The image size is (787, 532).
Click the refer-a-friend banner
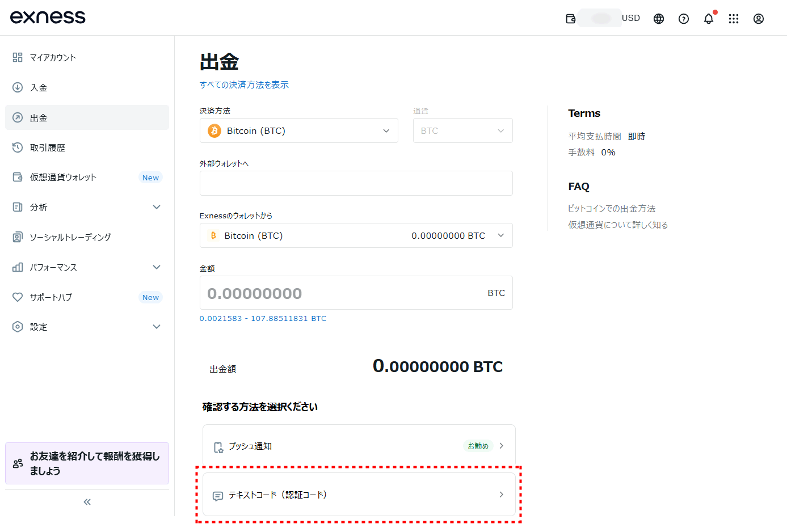[87, 463]
